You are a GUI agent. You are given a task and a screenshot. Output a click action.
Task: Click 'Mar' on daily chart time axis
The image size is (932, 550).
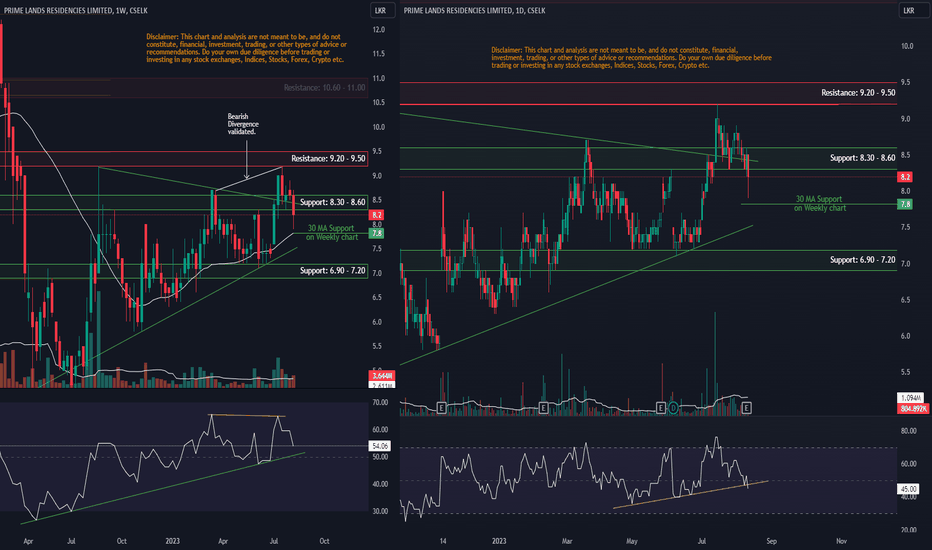pos(567,541)
